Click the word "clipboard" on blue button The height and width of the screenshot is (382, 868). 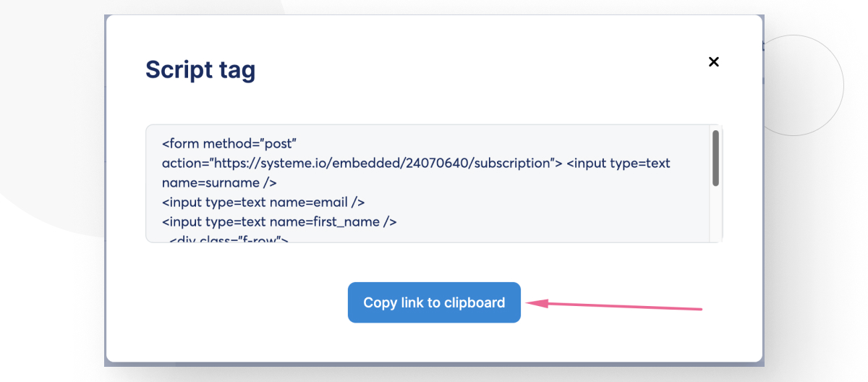(475, 302)
